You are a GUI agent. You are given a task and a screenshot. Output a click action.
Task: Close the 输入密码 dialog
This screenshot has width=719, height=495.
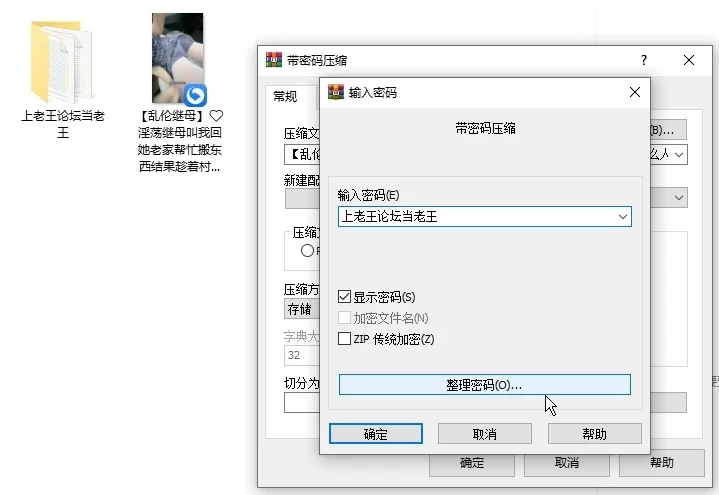pyautogui.click(x=635, y=92)
